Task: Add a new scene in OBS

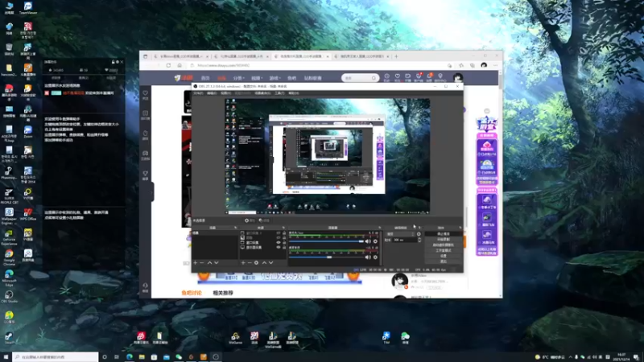Action: (196, 263)
